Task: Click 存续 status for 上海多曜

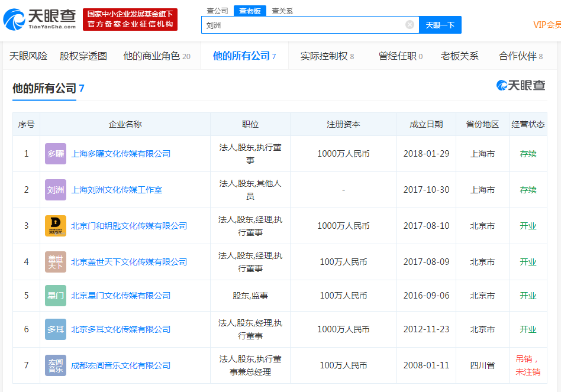Action: pyautogui.click(x=528, y=154)
